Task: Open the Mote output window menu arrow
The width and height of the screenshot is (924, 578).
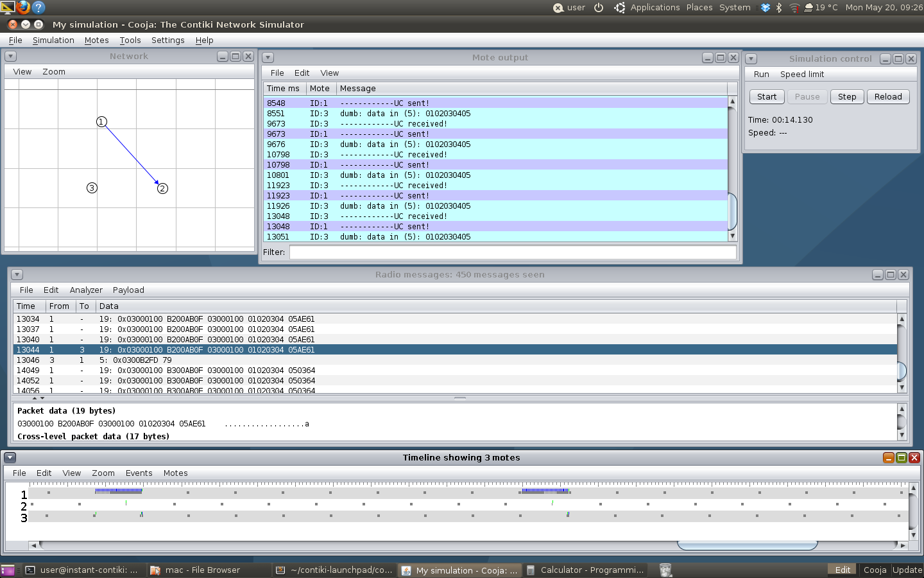Action: coord(268,58)
